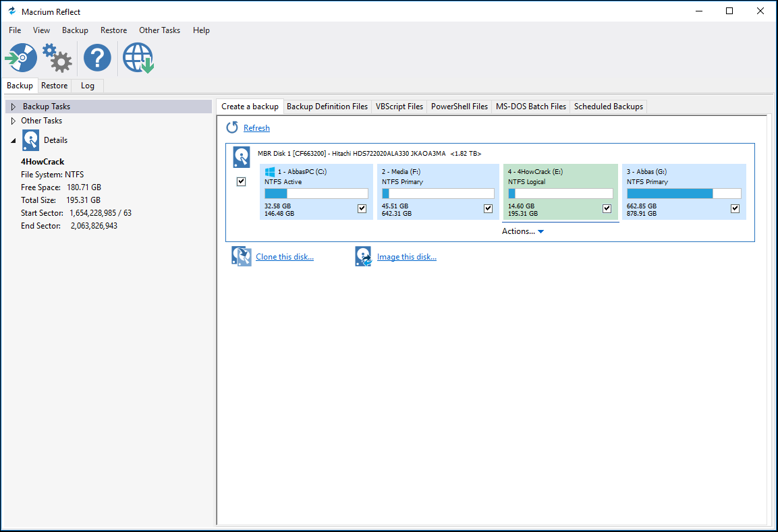Click the Image this disk icon
Image resolution: width=778 pixels, height=532 pixels.
(x=363, y=256)
